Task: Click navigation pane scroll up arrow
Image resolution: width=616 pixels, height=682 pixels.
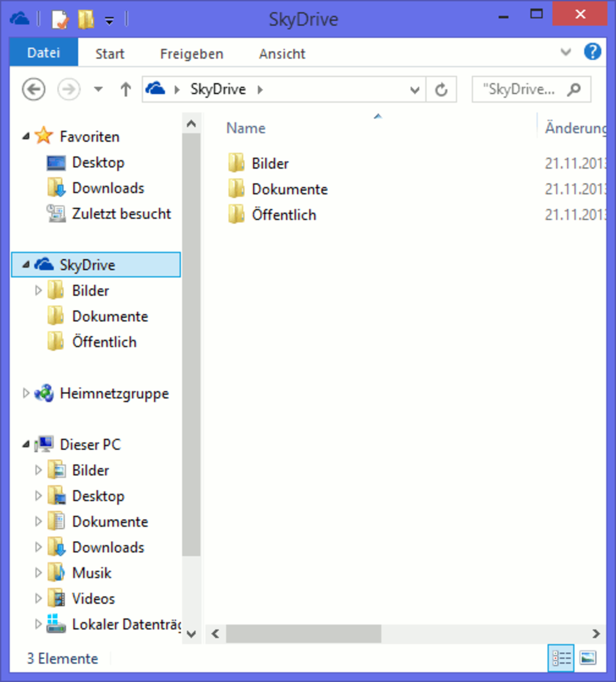Action: pos(191,124)
